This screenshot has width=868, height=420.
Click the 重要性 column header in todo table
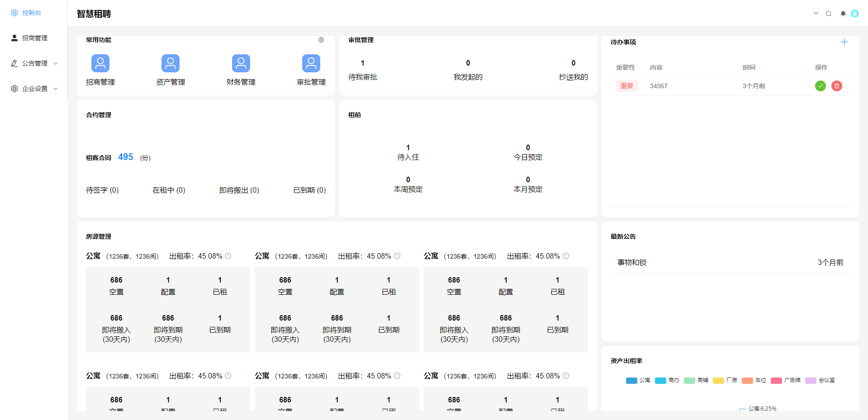pyautogui.click(x=626, y=67)
